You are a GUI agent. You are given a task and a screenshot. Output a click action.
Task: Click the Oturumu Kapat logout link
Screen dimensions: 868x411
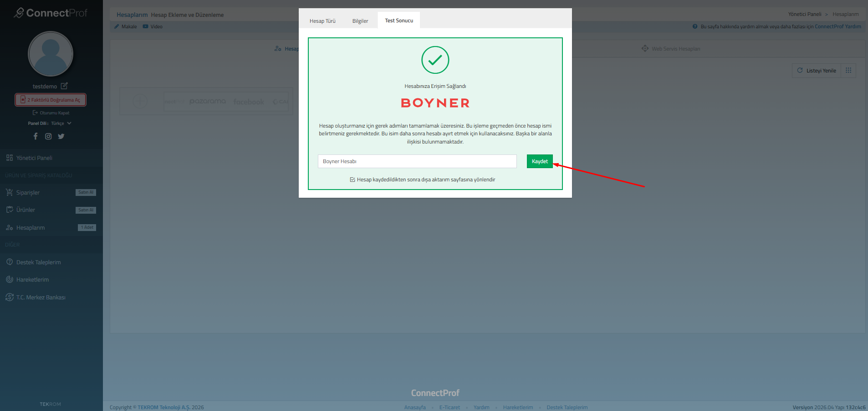tap(51, 113)
